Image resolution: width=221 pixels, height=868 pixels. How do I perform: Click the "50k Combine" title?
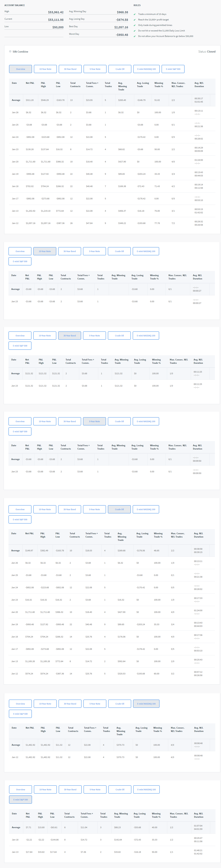click(20, 52)
